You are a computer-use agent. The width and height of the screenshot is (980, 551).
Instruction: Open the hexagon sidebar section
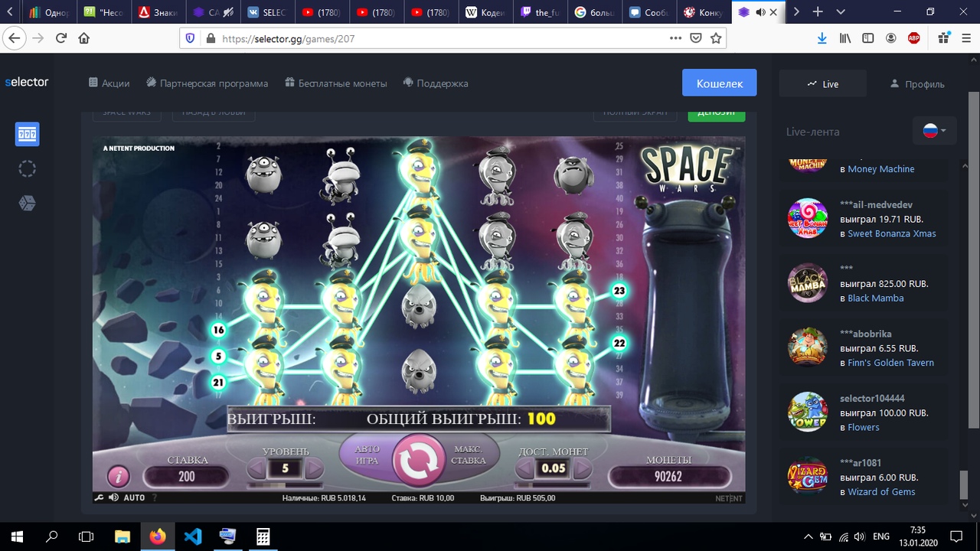point(28,203)
